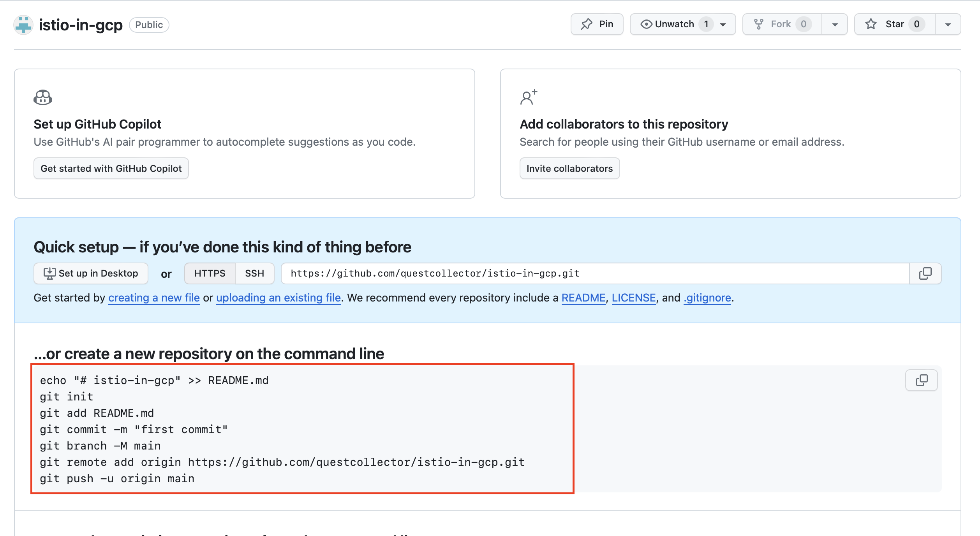Viewport: 980px width, 536px height.
Task: Click the add collaborator person icon
Action: point(528,97)
